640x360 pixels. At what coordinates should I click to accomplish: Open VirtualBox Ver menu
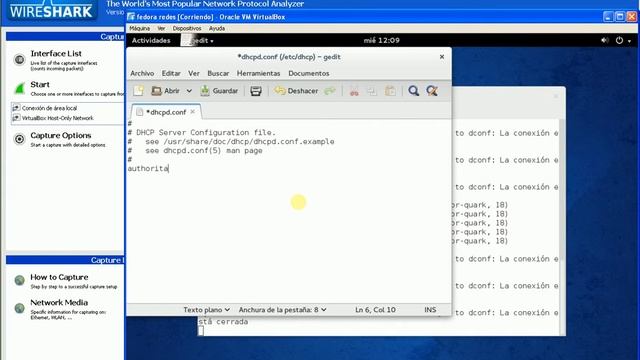(161, 29)
